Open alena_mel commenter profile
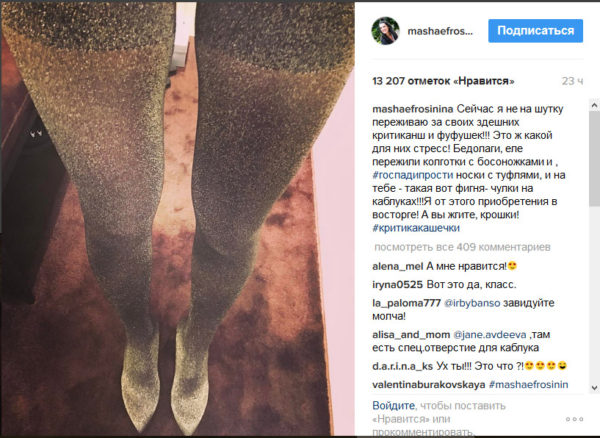The image size is (600, 438). coord(398,266)
